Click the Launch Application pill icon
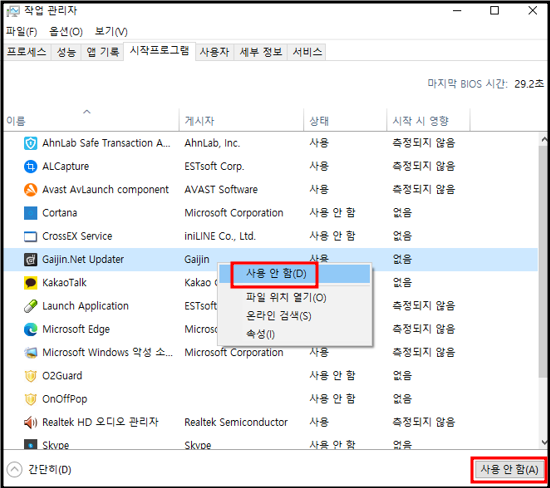Viewport: 550px width, 488px height. coord(31,306)
